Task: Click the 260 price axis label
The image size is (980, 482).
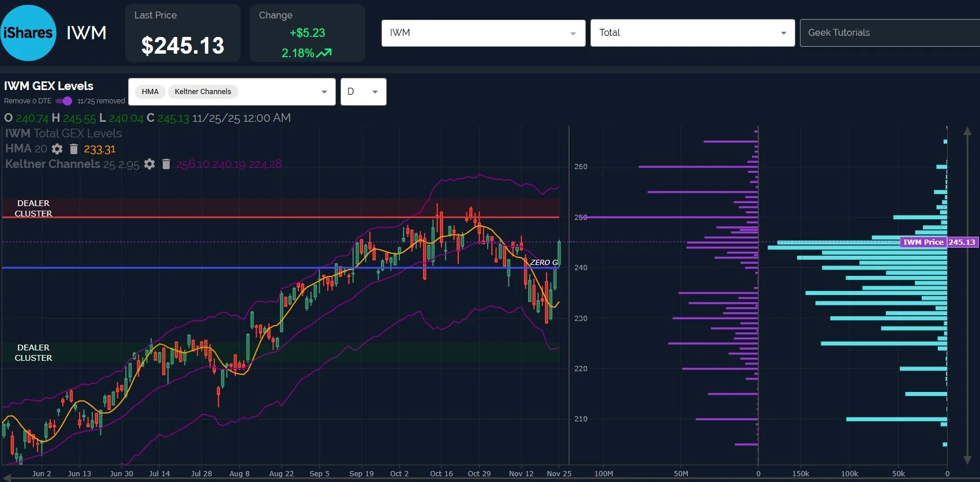Action: [x=581, y=167]
